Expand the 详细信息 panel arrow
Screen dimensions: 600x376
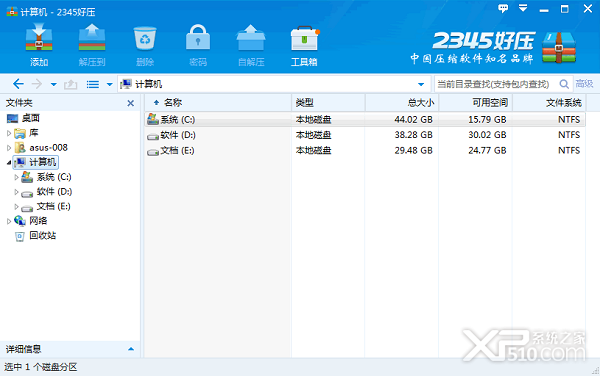131,349
